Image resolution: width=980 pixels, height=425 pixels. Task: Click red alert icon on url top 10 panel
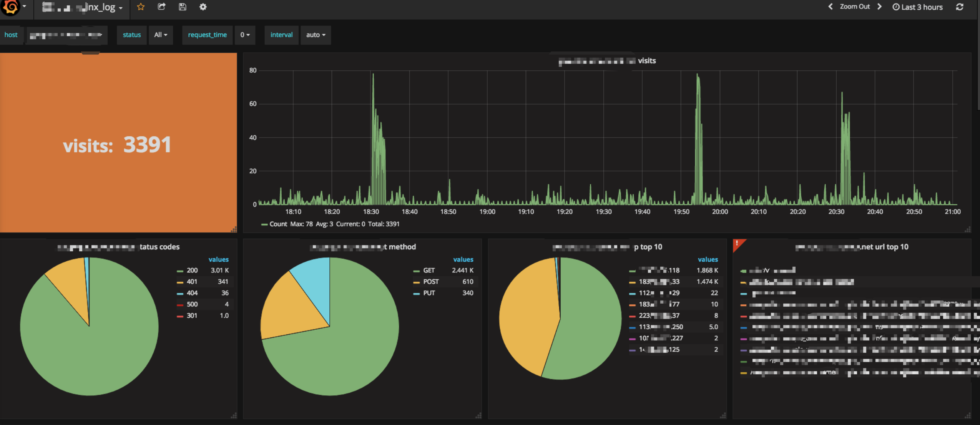point(737,244)
